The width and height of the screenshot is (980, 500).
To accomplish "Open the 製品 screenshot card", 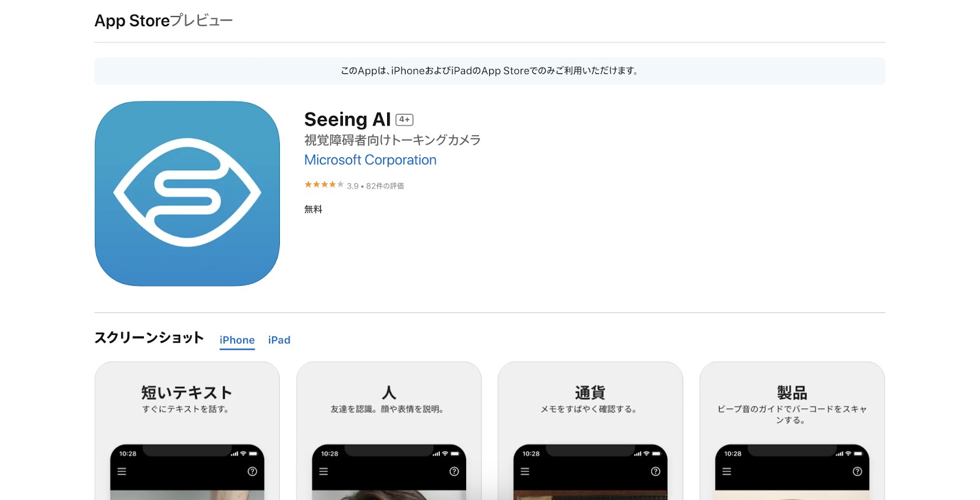I will (x=792, y=431).
